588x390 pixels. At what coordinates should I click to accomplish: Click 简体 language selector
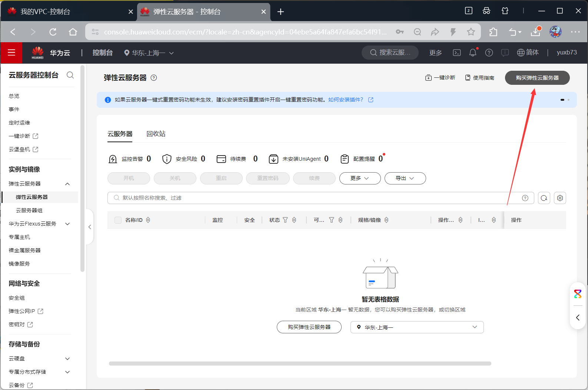[528, 53]
